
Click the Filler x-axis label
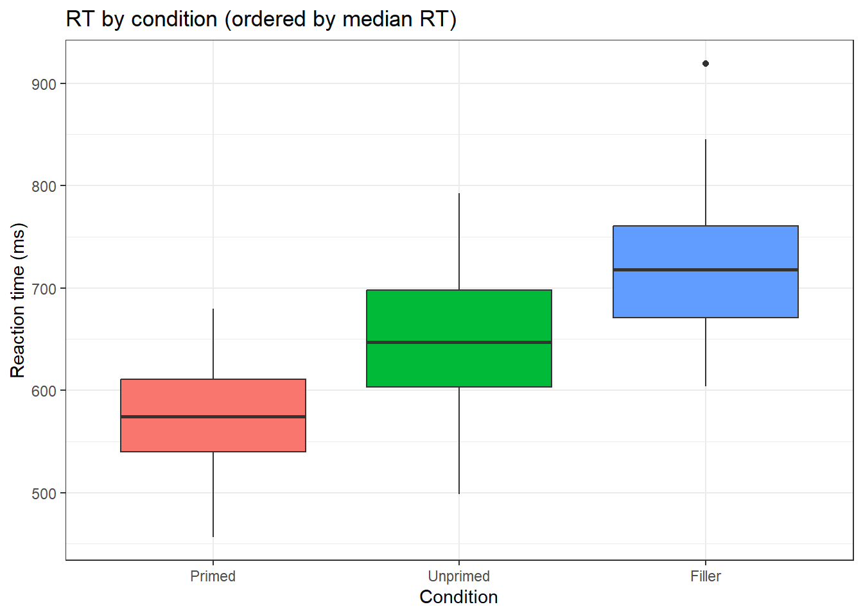(x=705, y=576)
